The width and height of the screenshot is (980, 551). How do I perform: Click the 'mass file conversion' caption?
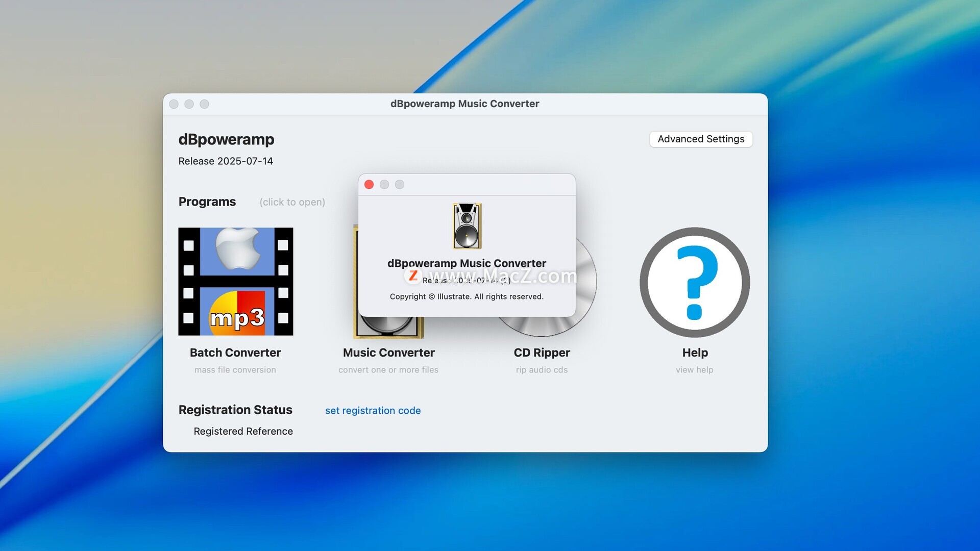235,370
